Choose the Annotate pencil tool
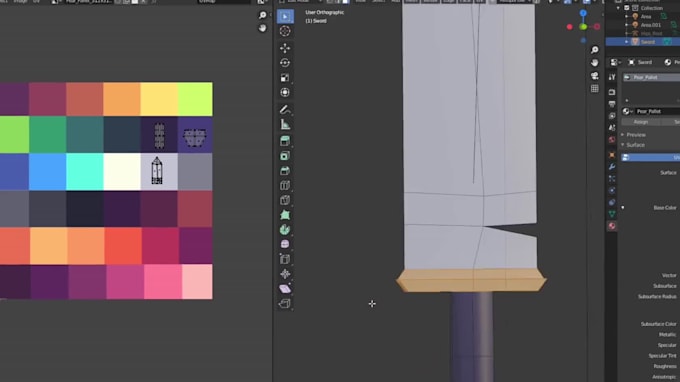This screenshot has width=680, height=382. pos(285,109)
